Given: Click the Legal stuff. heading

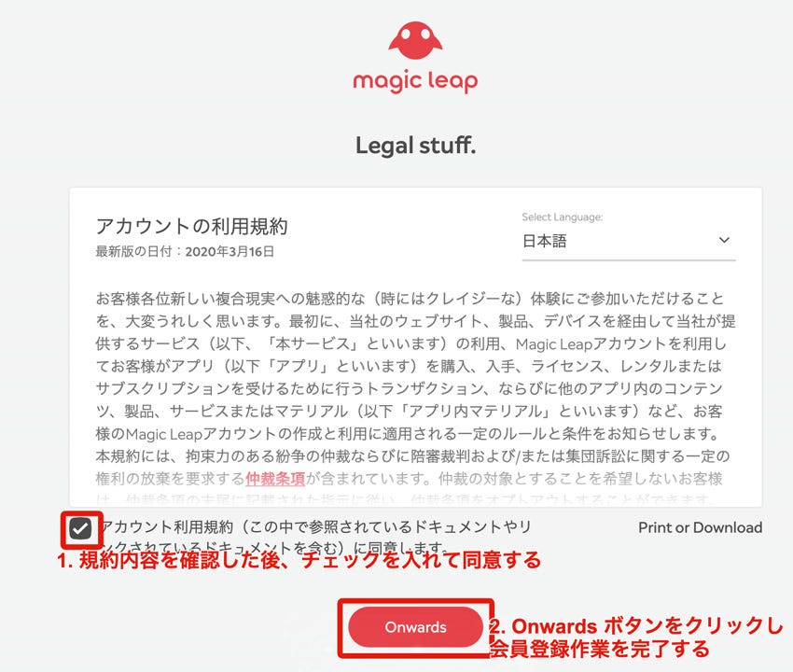Looking at the screenshot, I should [415, 146].
